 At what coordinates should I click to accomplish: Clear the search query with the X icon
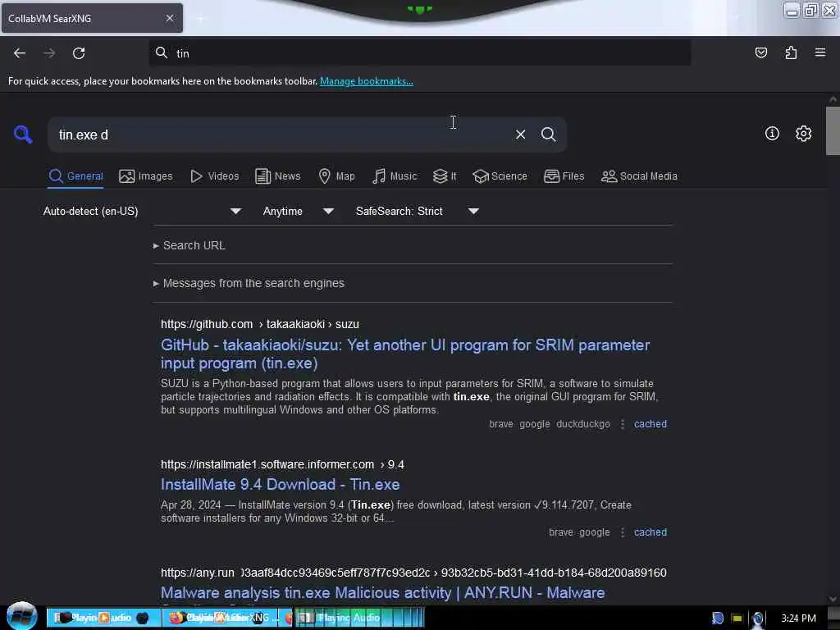coord(520,135)
